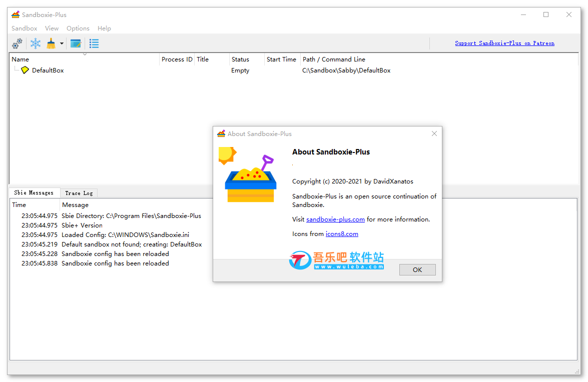Viewport: 588px width, 382px height.
Task: Click the blue list toolbar icon
Action: pos(94,43)
